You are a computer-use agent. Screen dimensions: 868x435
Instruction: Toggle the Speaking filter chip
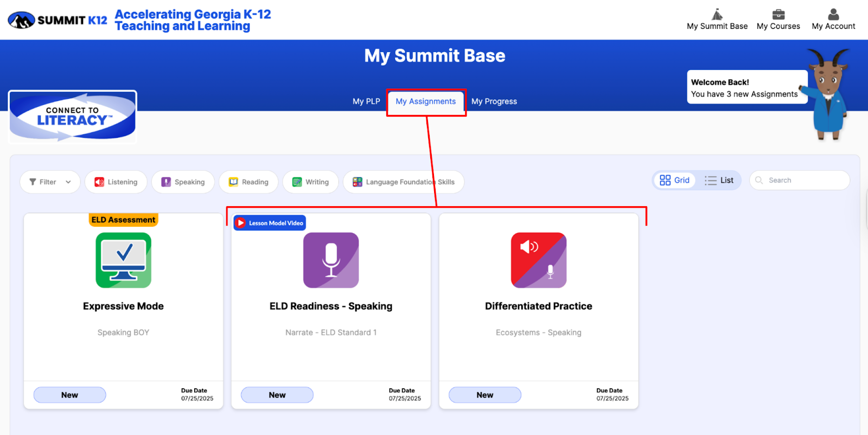coord(183,182)
